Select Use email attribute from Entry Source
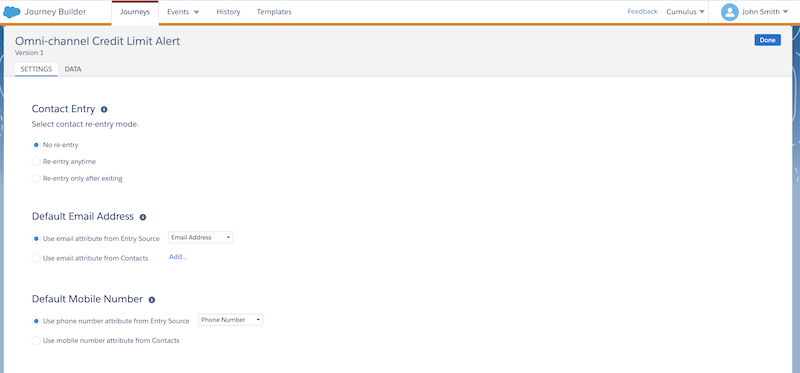800x373 pixels. pyautogui.click(x=36, y=238)
